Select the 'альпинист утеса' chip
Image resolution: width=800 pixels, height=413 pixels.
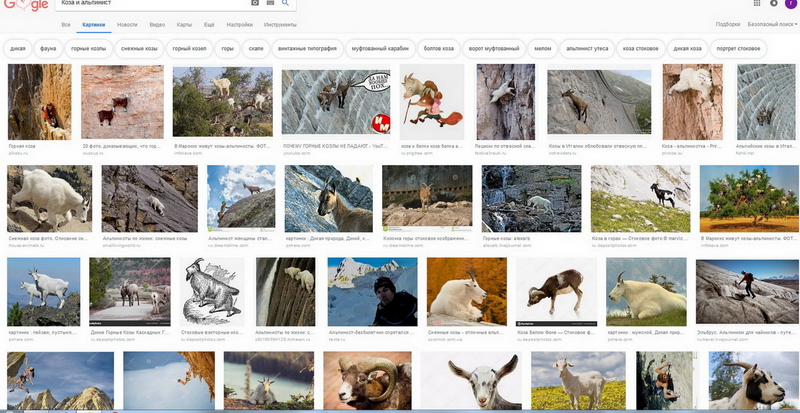tap(587, 49)
